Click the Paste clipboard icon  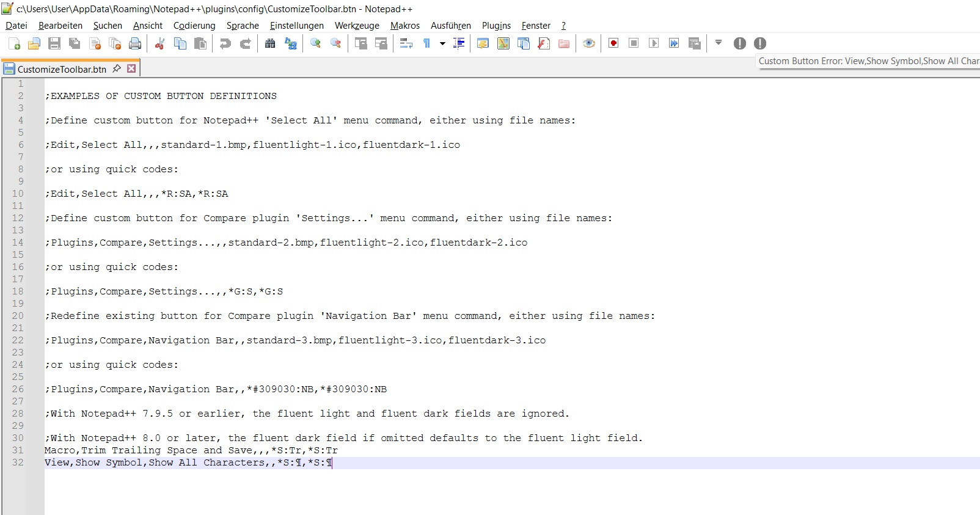200,43
